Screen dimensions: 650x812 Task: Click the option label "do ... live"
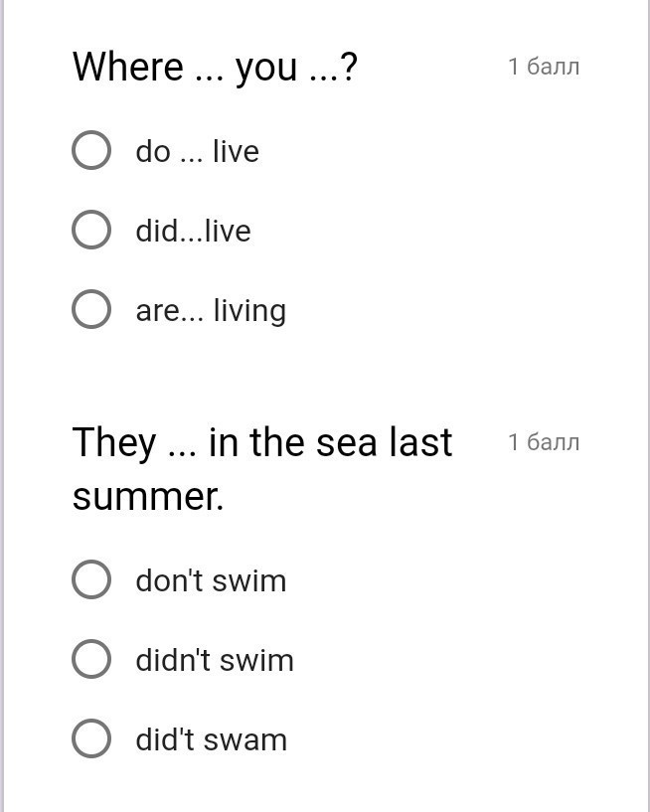[196, 151]
